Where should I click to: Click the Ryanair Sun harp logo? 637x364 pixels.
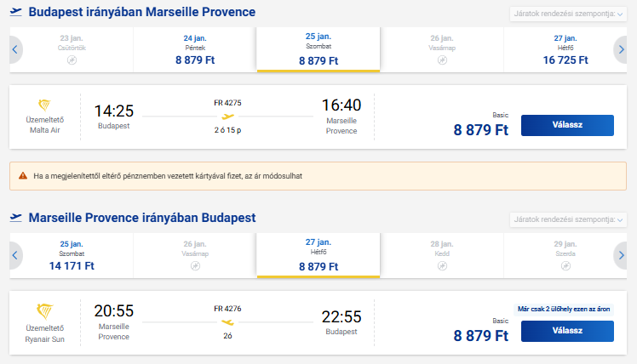tap(44, 311)
